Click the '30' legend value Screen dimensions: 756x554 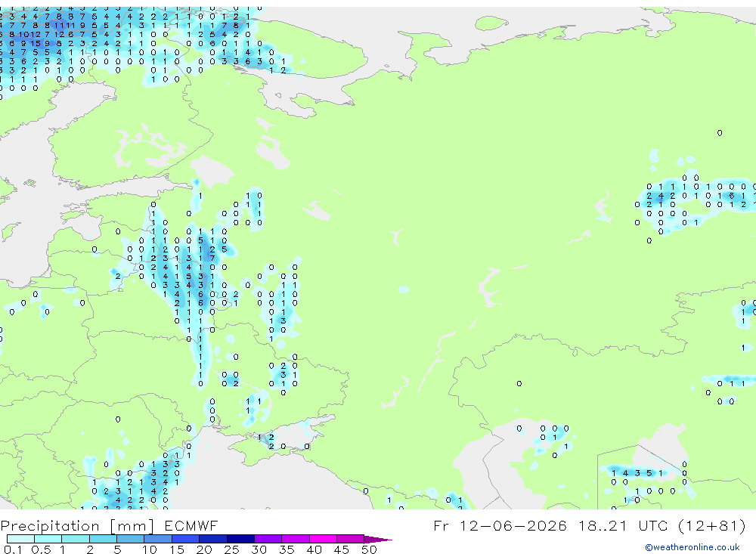(x=259, y=549)
